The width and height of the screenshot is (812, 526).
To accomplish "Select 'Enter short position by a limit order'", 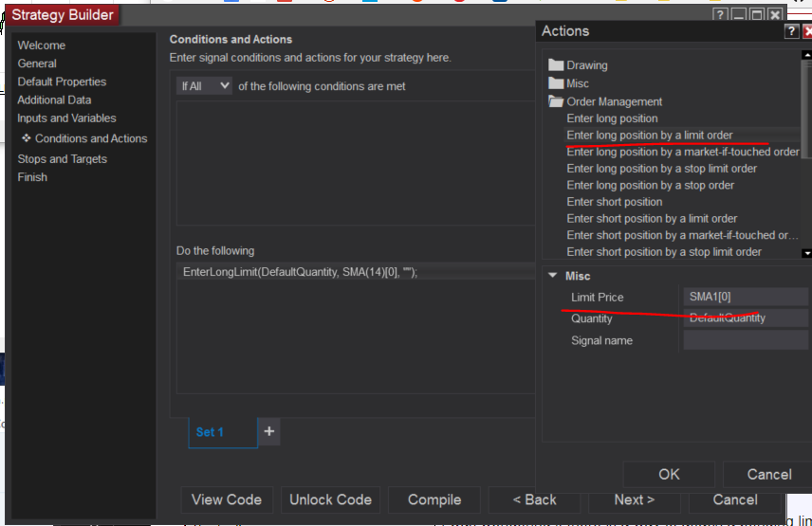I will pyautogui.click(x=652, y=218).
